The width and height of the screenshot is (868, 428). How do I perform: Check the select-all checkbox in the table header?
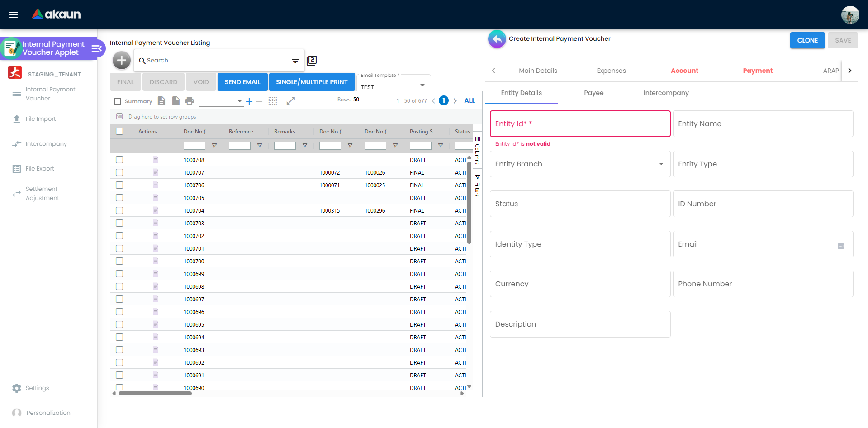(x=119, y=131)
